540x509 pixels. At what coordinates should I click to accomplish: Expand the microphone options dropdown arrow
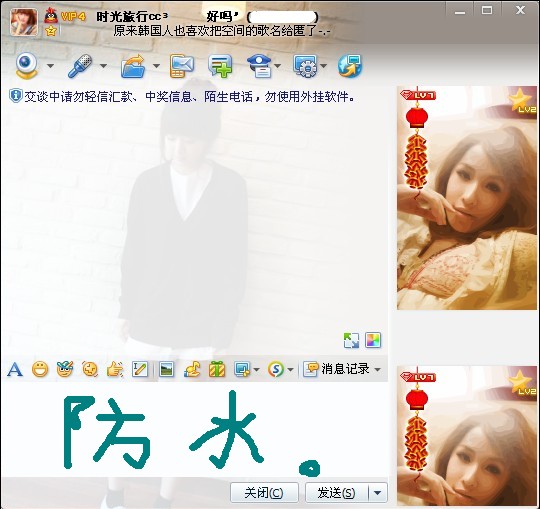pyautogui.click(x=103, y=65)
